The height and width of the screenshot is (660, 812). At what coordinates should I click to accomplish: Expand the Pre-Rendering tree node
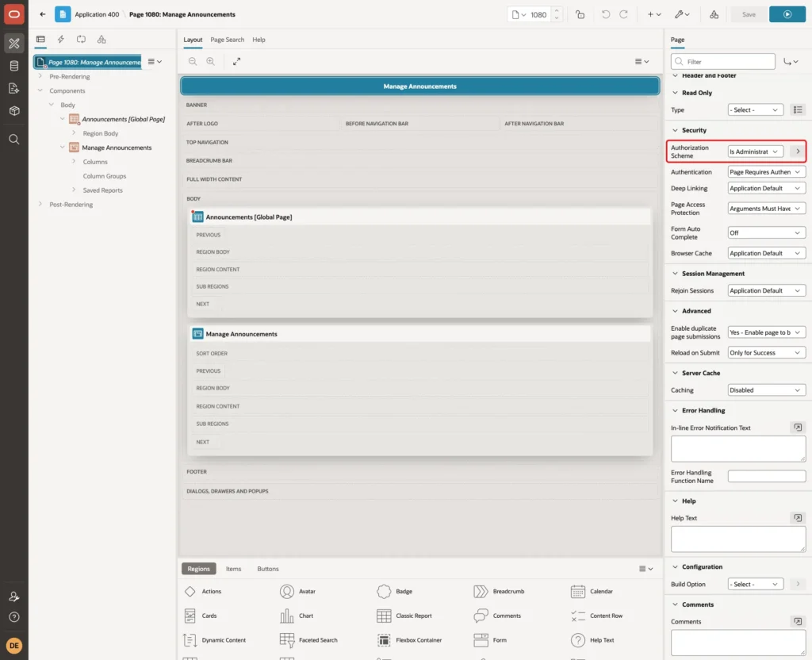click(40, 76)
